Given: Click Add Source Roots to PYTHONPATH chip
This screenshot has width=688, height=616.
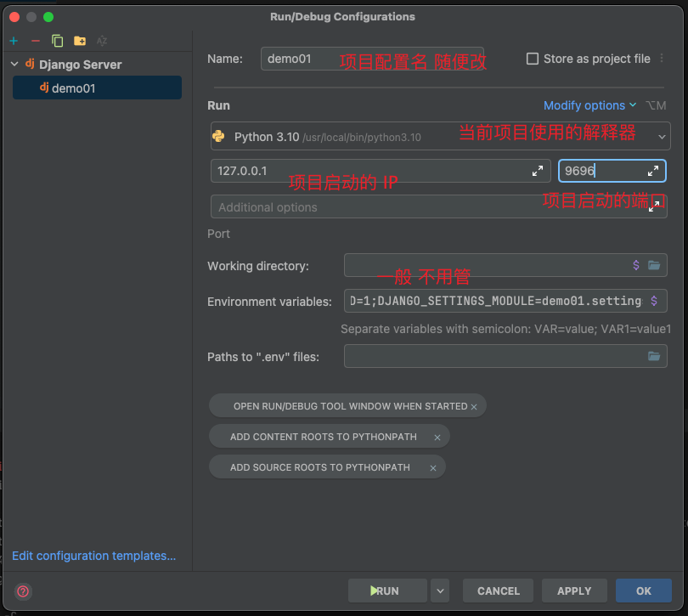Looking at the screenshot, I should pos(327,467).
